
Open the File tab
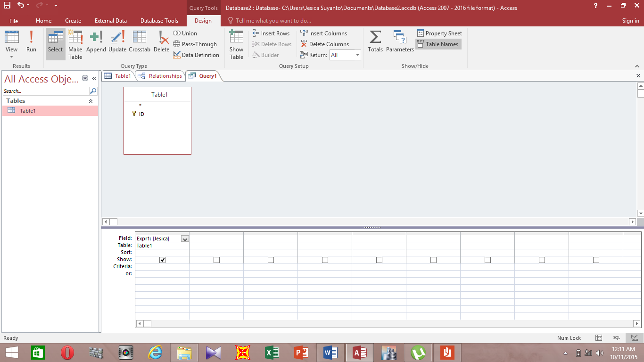click(14, 21)
